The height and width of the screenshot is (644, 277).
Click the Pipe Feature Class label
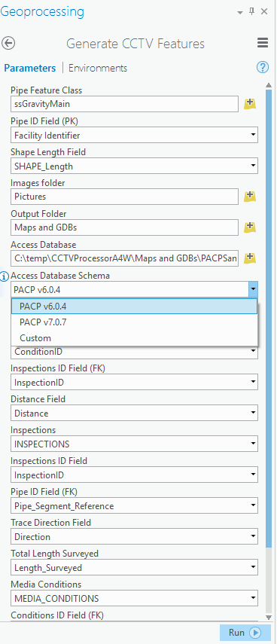(47, 90)
